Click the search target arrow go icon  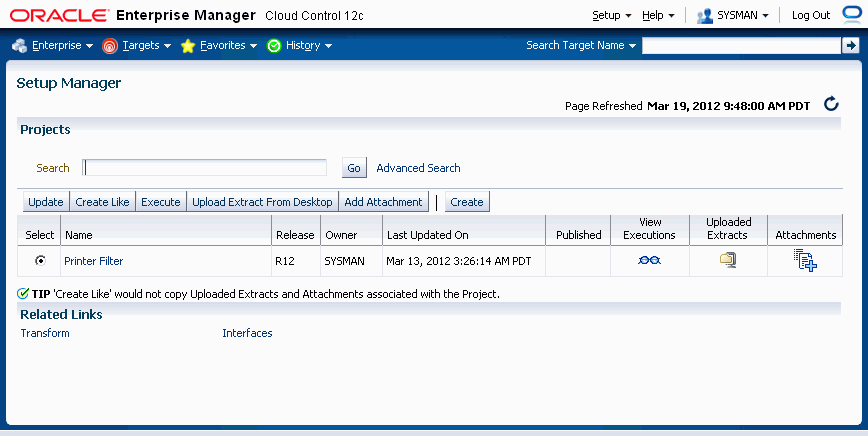[850, 45]
